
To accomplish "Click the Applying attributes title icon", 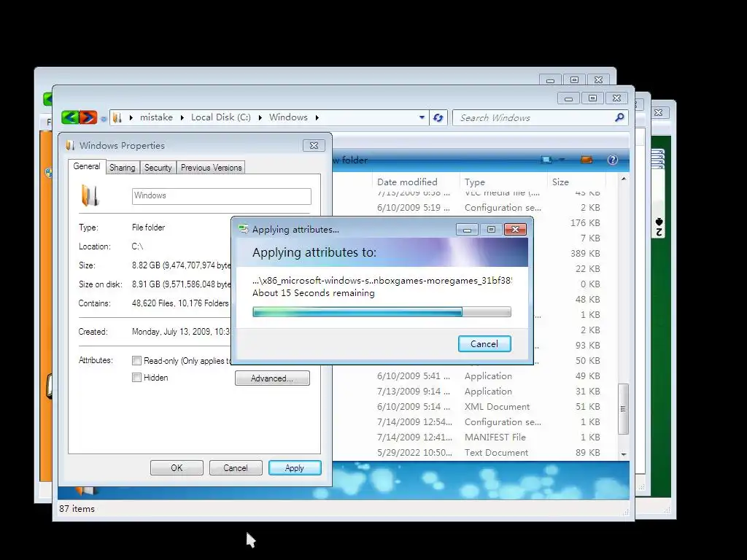I will pos(244,229).
